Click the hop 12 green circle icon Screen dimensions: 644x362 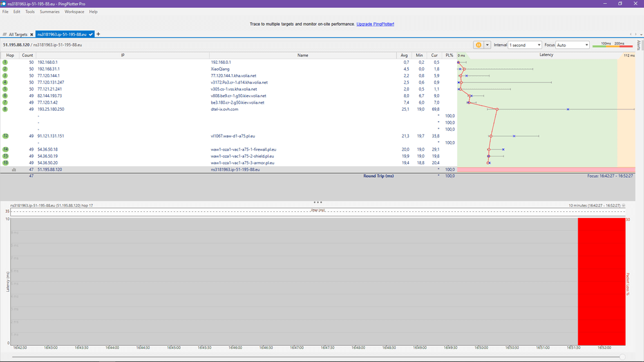click(5, 137)
